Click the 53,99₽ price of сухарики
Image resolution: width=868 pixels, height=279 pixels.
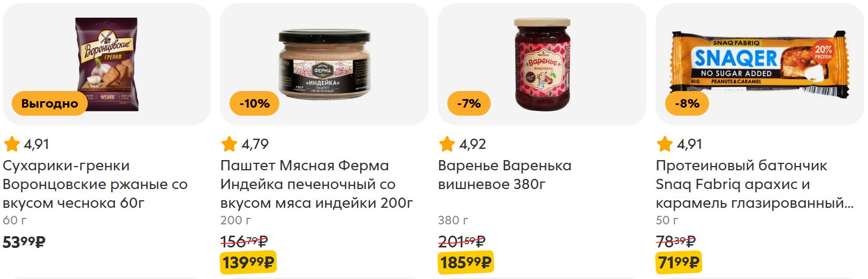pos(24,242)
